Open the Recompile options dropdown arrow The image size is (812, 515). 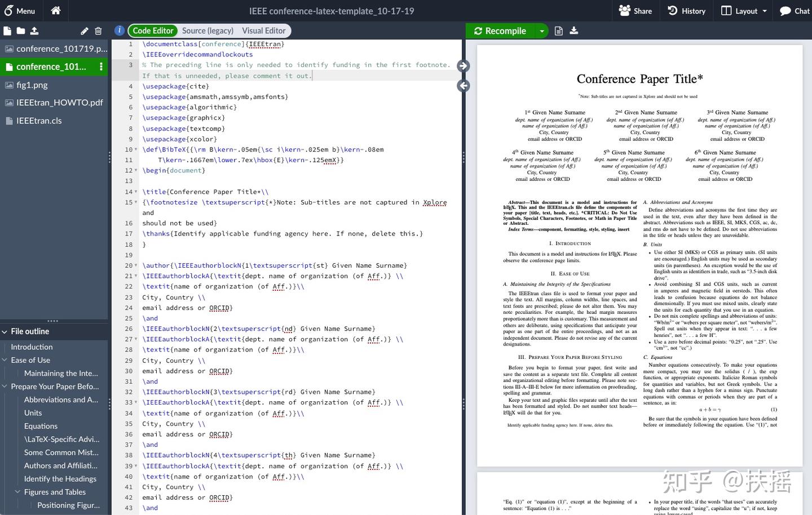(541, 31)
